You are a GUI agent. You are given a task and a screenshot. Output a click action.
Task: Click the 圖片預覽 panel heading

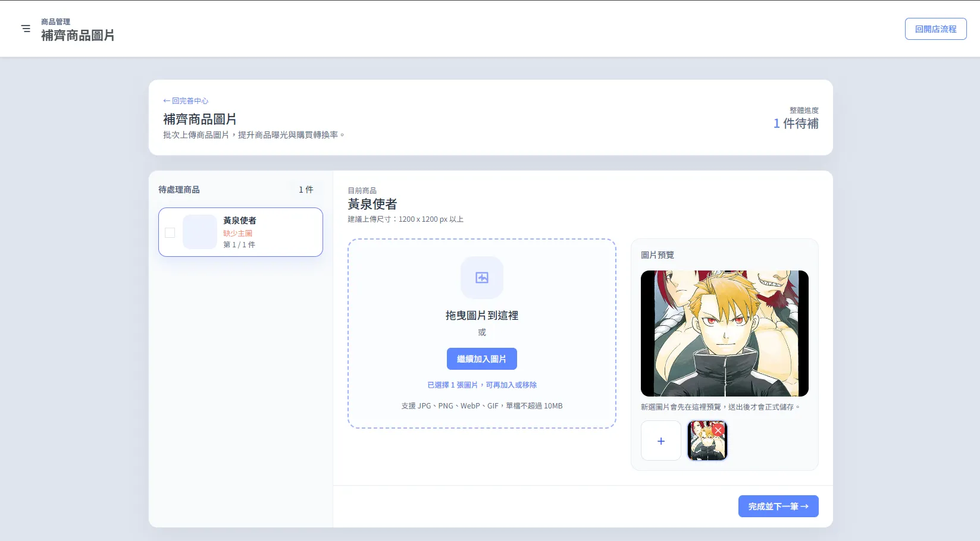tap(657, 255)
